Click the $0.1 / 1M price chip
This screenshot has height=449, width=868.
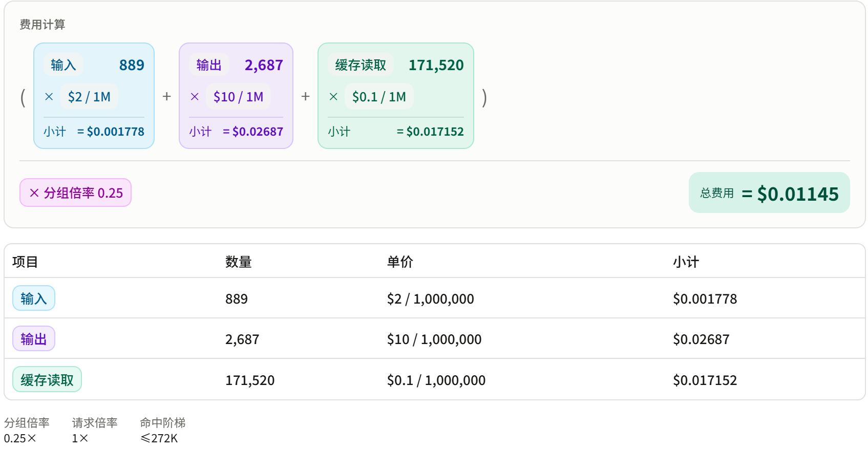pos(379,97)
